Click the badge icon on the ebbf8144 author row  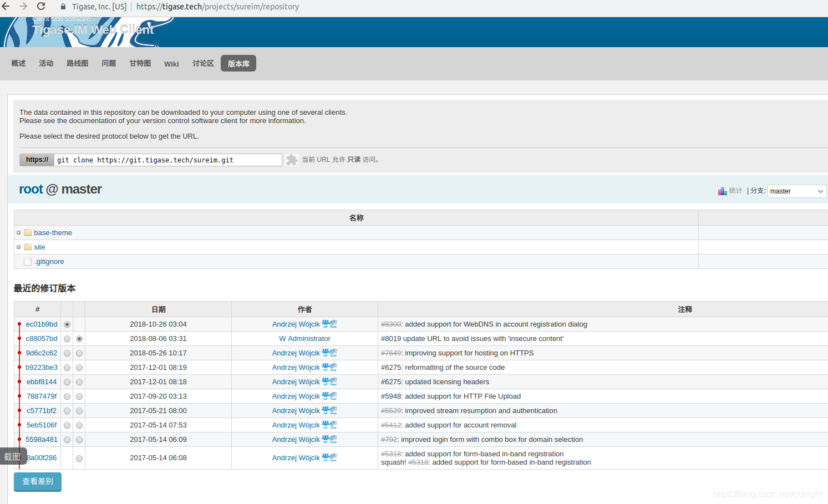[x=329, y=381]
